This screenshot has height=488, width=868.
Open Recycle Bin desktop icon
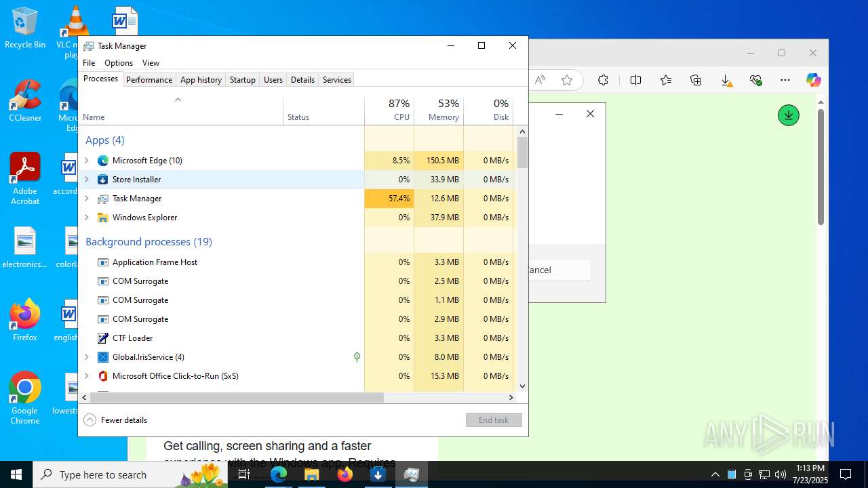tap(25, 28)
